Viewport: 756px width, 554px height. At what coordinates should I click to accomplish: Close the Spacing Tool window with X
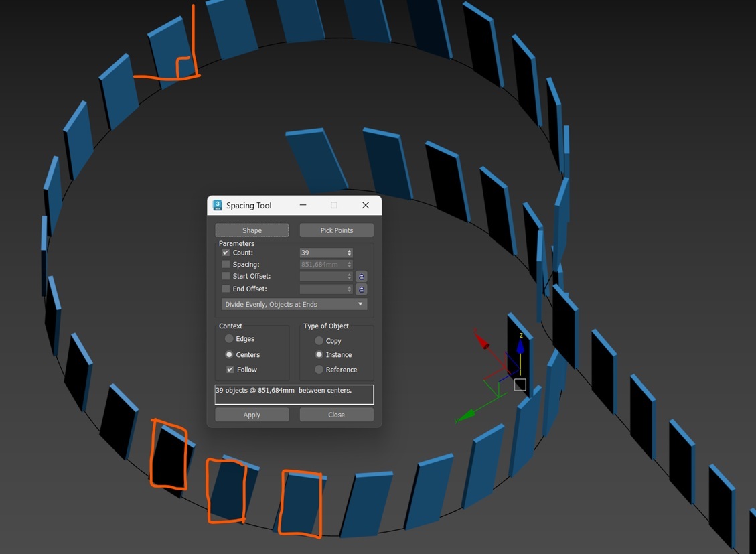(366, 205)
